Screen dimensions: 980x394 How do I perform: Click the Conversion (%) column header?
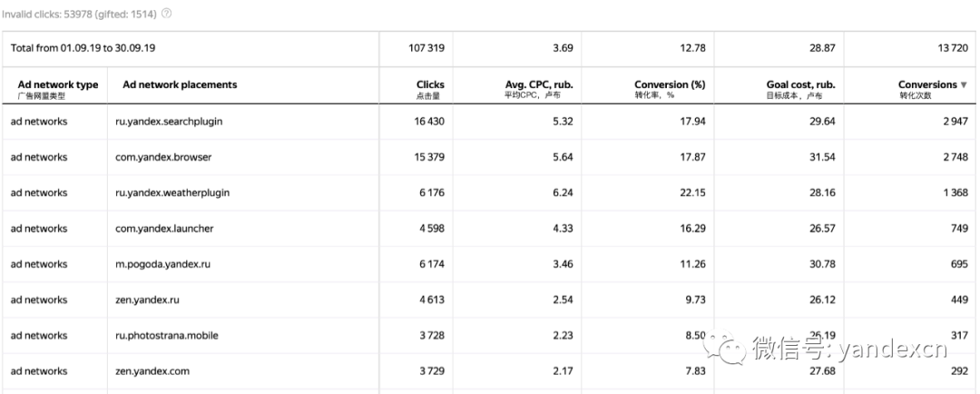coord(670,84)
